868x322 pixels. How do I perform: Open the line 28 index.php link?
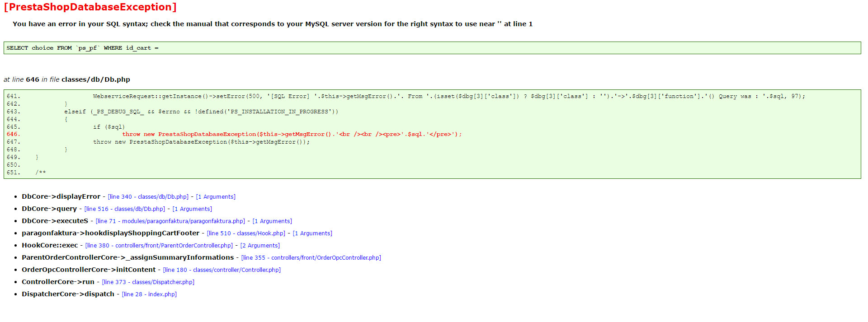point(149,294)
